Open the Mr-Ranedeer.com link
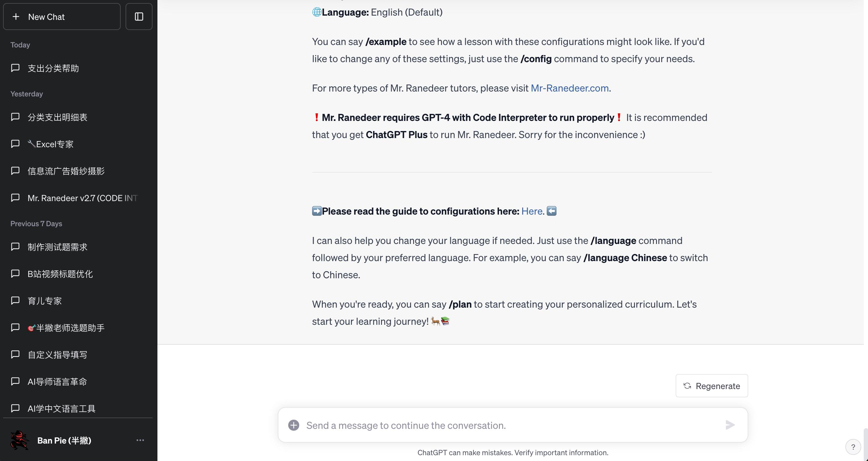Viewport: 868px width, 461px height. (x=569, y=88)
